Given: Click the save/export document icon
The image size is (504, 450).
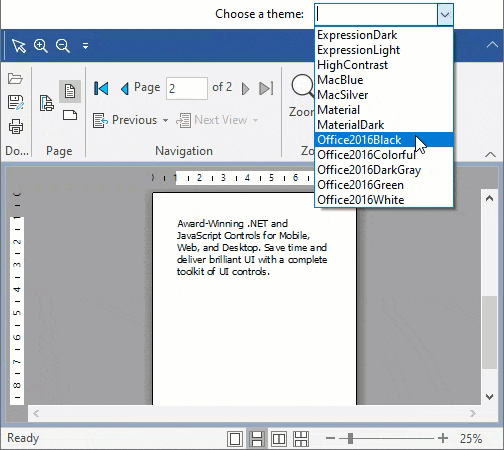Looking at the screenshot, I should (15, 102).
